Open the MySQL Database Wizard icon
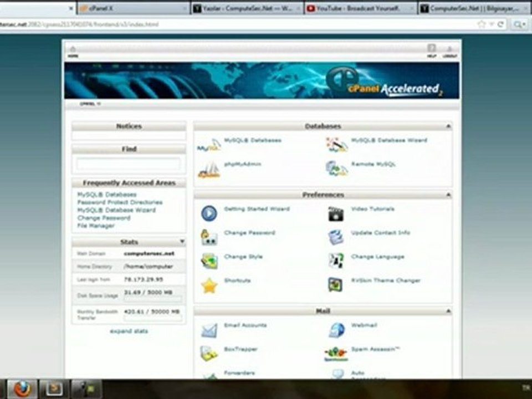532x399 pixels. click(x=336, y=145)
